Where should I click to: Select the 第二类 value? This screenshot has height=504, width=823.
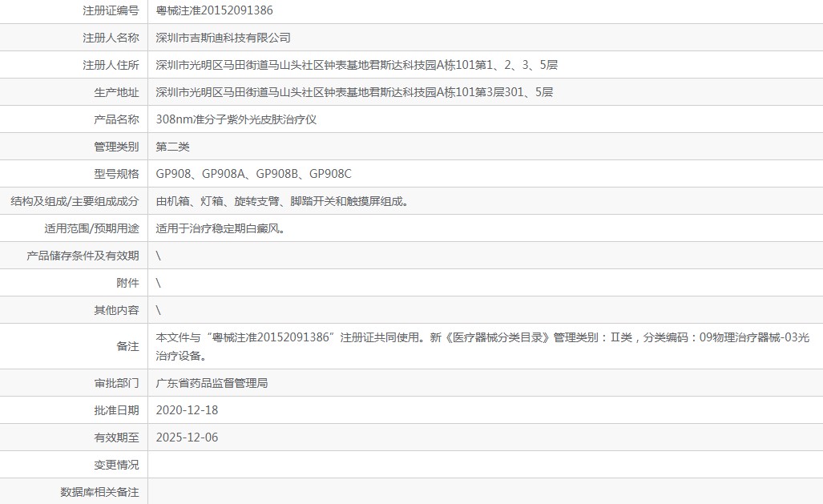pyautogui.click(x=172, y=147)
